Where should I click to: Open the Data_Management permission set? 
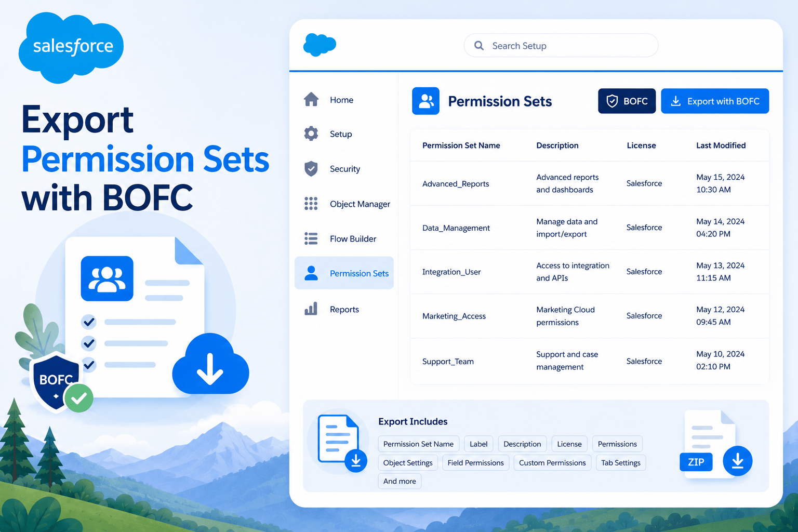pyautogui.click(x=456, y=228)
